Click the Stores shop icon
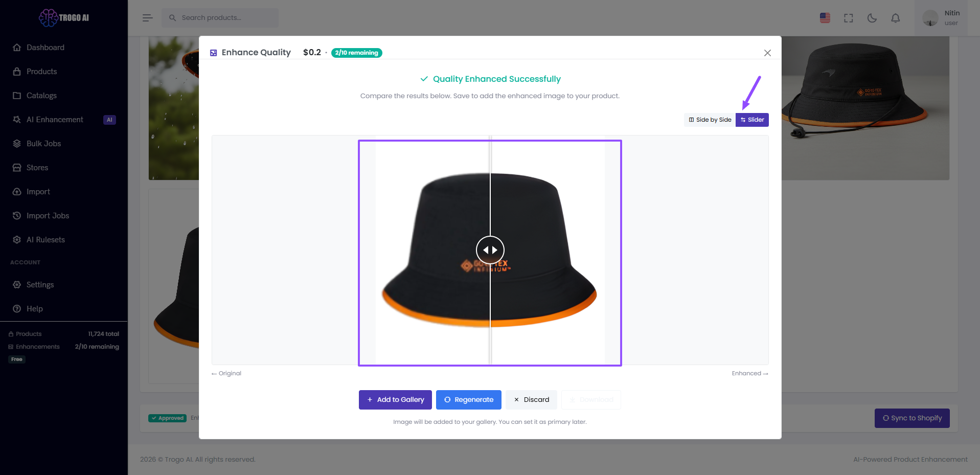This screenshot has height=475, width=980. [17, 168]
